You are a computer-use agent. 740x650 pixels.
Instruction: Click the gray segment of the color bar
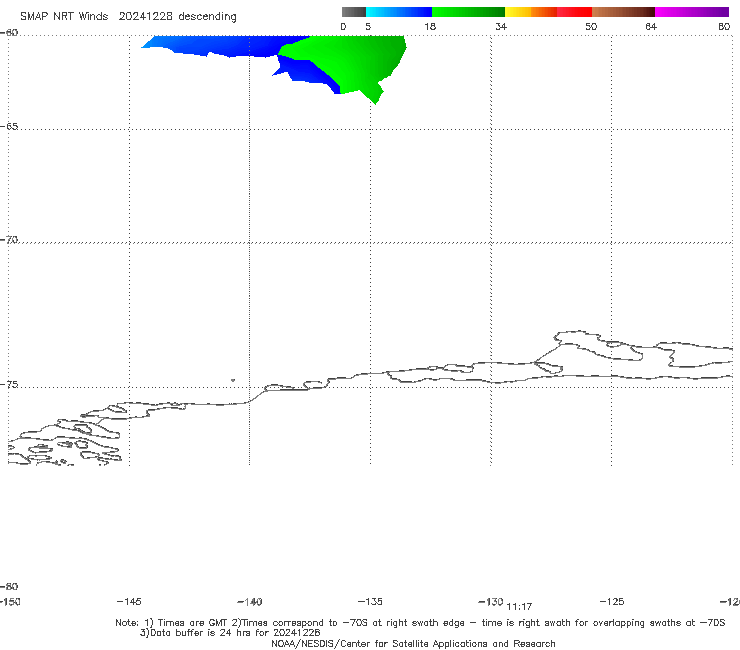pyautogui.click(x=353, y=12)
